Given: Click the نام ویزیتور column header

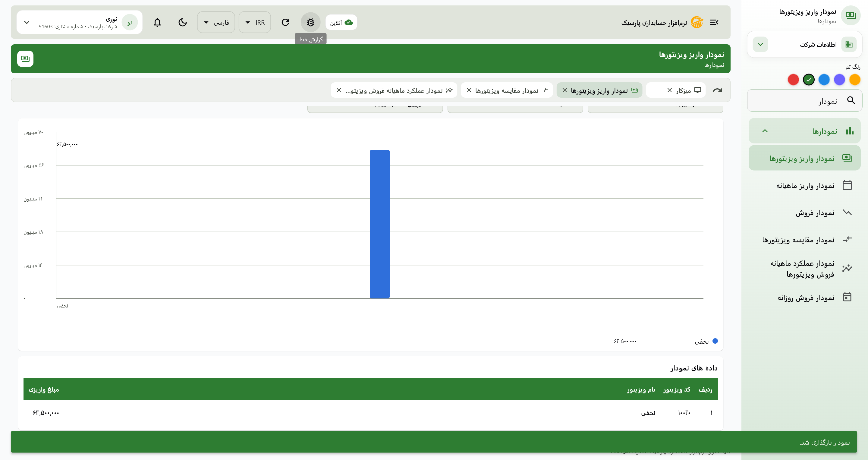Looking at the screenshot, I should [x=641, y=389].
